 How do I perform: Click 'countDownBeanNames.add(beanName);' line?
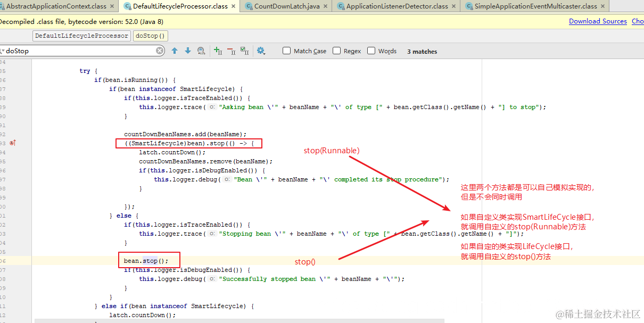point(185,134)
